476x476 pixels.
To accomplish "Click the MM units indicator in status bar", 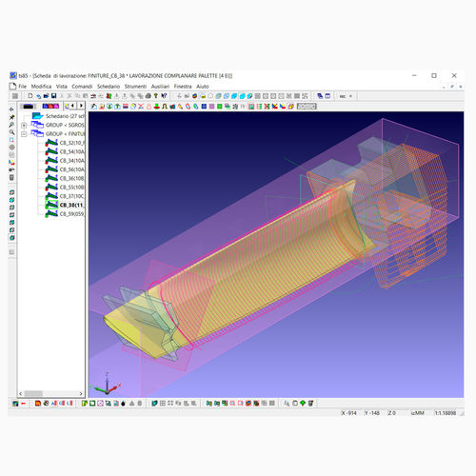I will pos(418,413).
